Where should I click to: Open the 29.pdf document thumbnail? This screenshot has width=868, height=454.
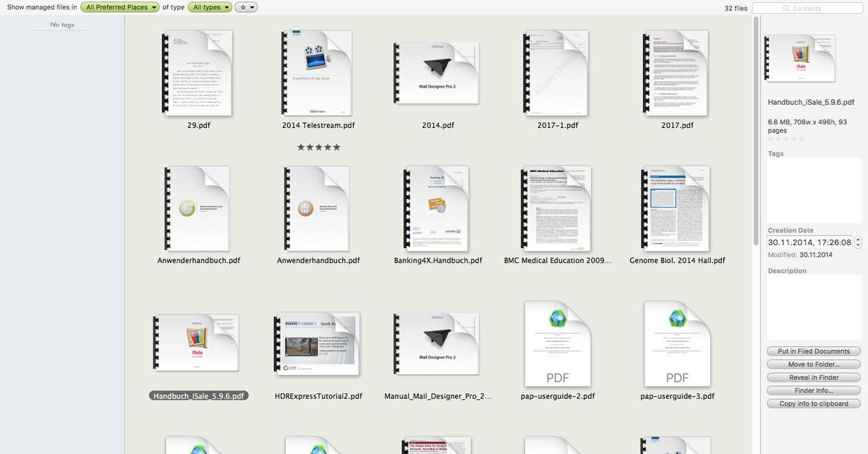click(x=198, y=73)
